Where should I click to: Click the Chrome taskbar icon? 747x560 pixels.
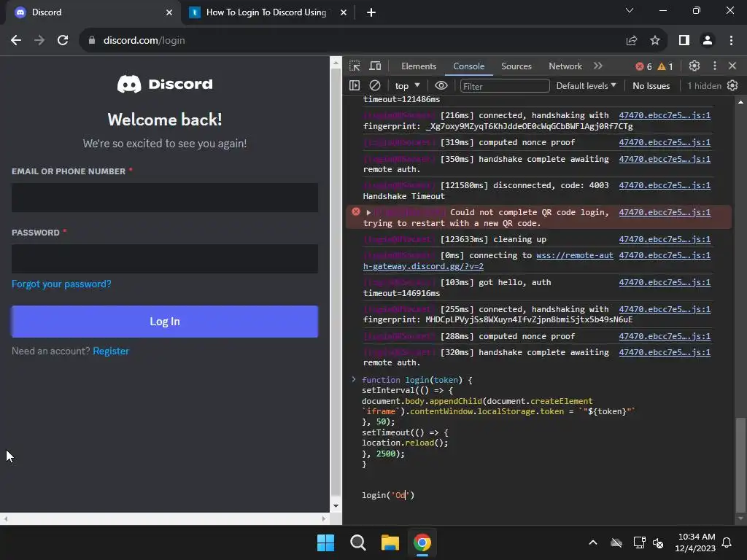click(x=422, y=542)
